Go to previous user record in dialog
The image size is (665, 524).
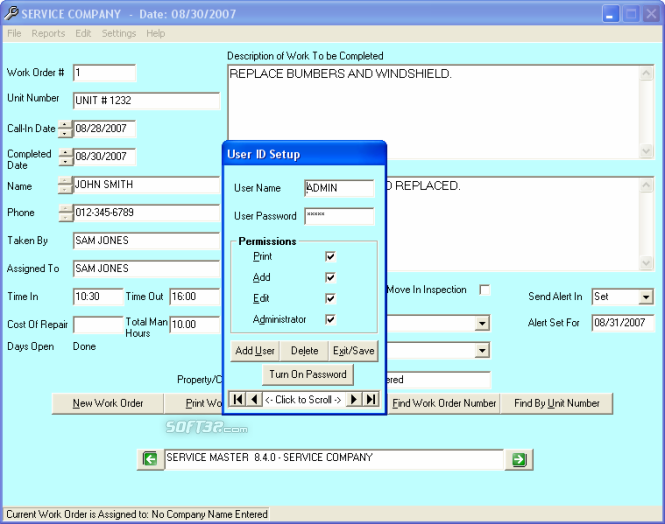click(254, 399)
